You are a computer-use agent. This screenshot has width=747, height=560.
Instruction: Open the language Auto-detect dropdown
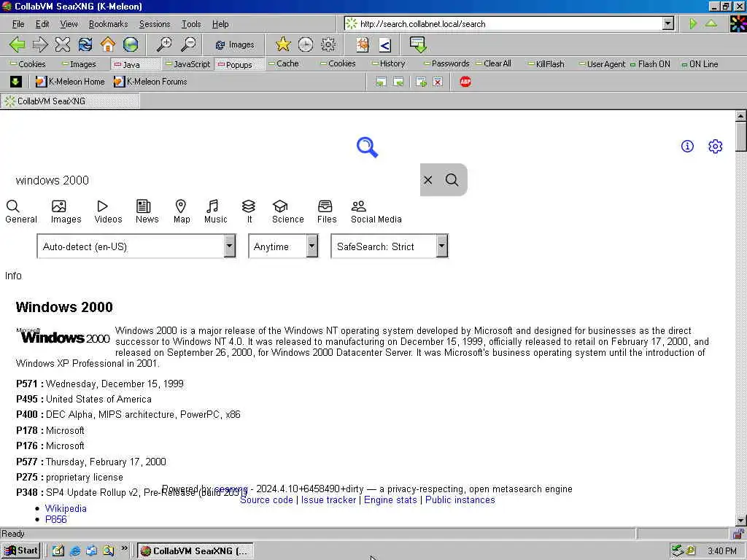pos(136,246)
